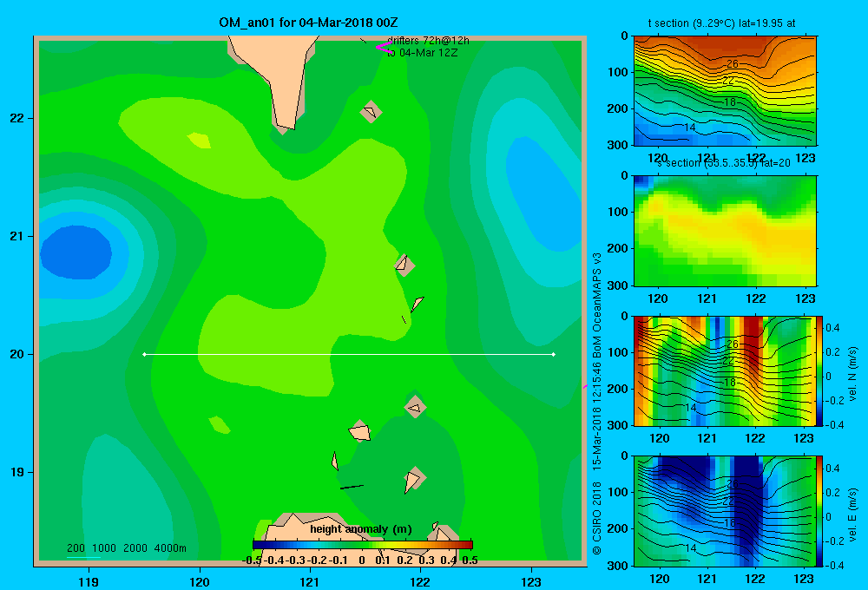
Task: Click the '0.4' tick on the vel. N colorbar
Action: pyautogui.click(x=832, y=328)
